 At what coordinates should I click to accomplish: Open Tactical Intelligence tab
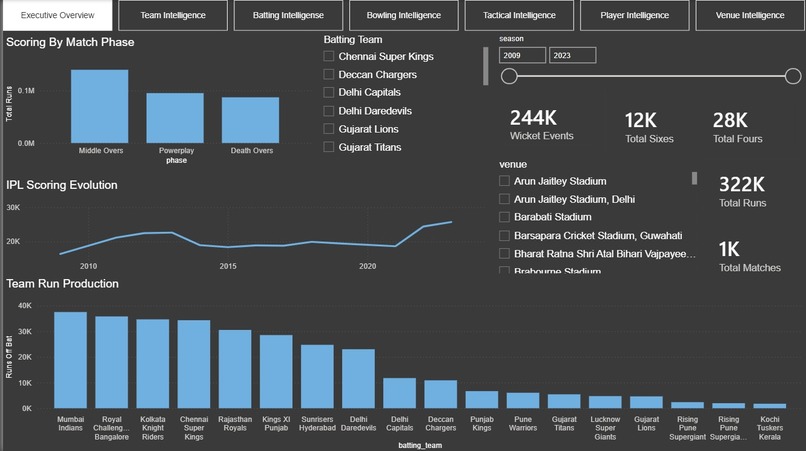tap(519, 15)
